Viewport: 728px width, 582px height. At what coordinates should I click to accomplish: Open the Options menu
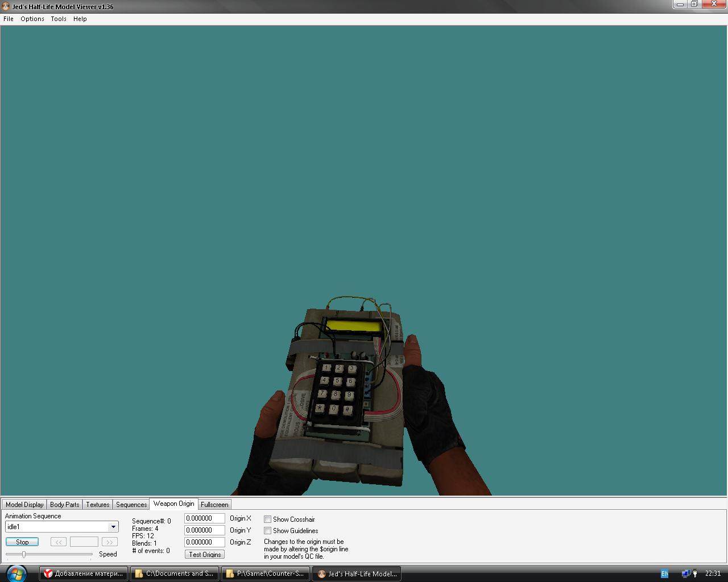32,19
